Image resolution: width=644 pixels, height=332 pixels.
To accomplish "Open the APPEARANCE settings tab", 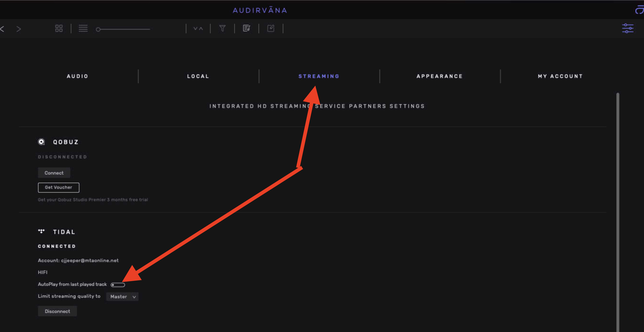I will click(439, 76).
